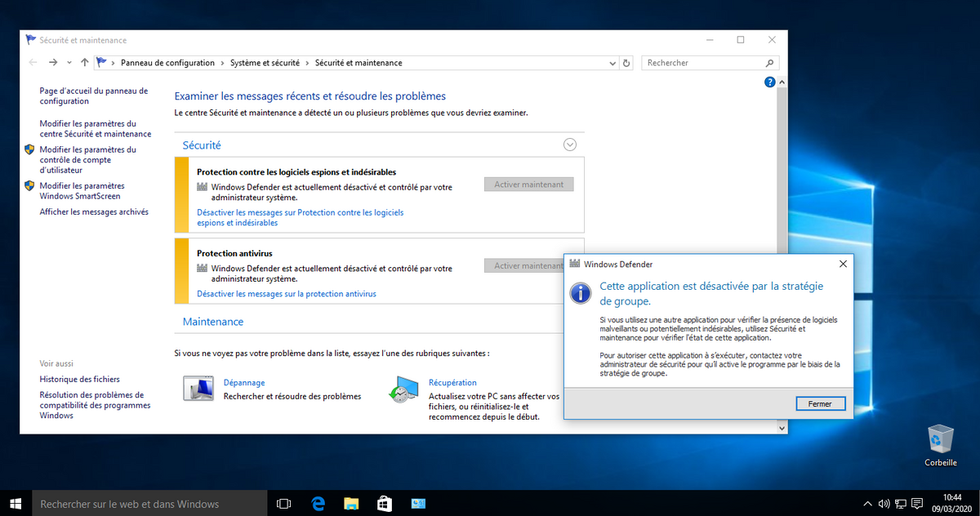Open Résolution des problèmes de compatibilité

95,405
